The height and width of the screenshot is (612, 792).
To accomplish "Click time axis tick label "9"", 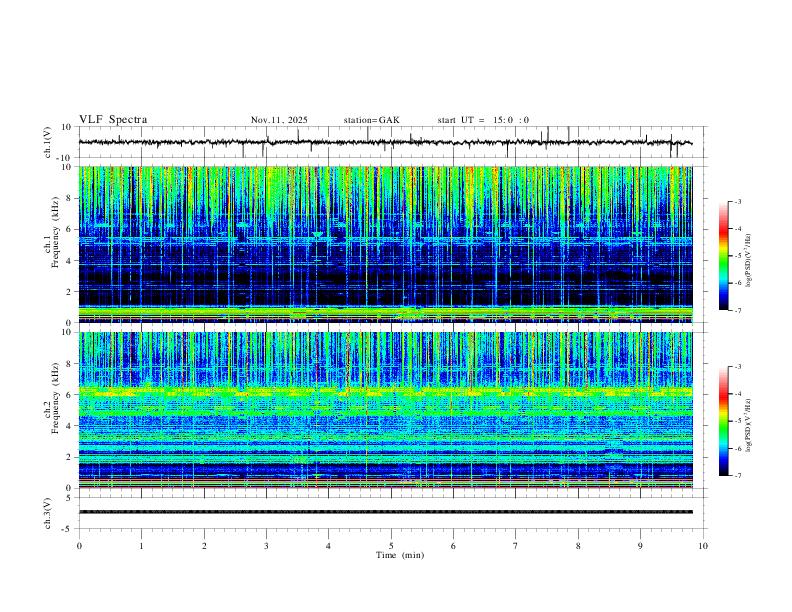I will 640,546.
